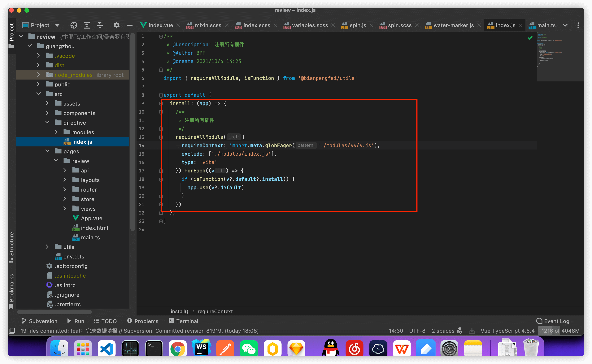Click the green inspection checkmark in editor
This screenshot has height=364, width=592.
(530, 38)
